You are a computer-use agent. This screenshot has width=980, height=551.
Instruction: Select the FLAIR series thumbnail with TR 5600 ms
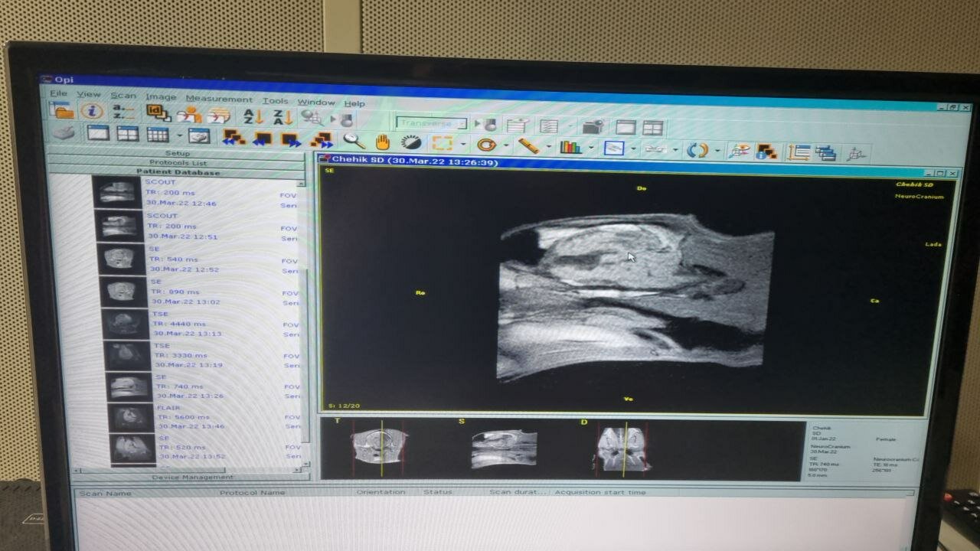[x=132, y=417]
